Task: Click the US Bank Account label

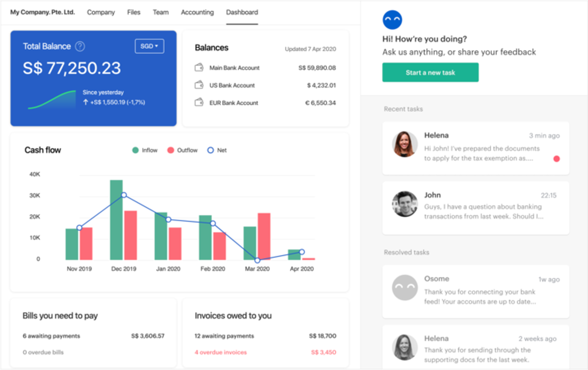Action: pos(232,85)
